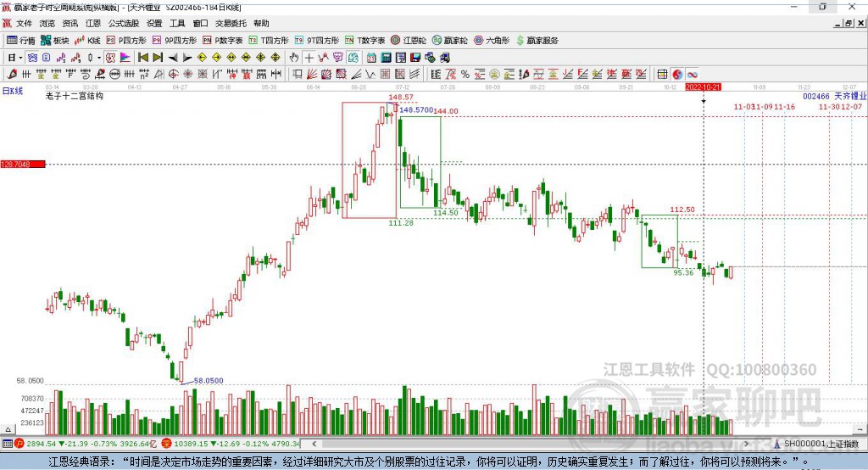Image resolution: width=868 pixels, height=470 pixels.
Task: Click the 日K线 period label
Action: (x=13, y=91)
